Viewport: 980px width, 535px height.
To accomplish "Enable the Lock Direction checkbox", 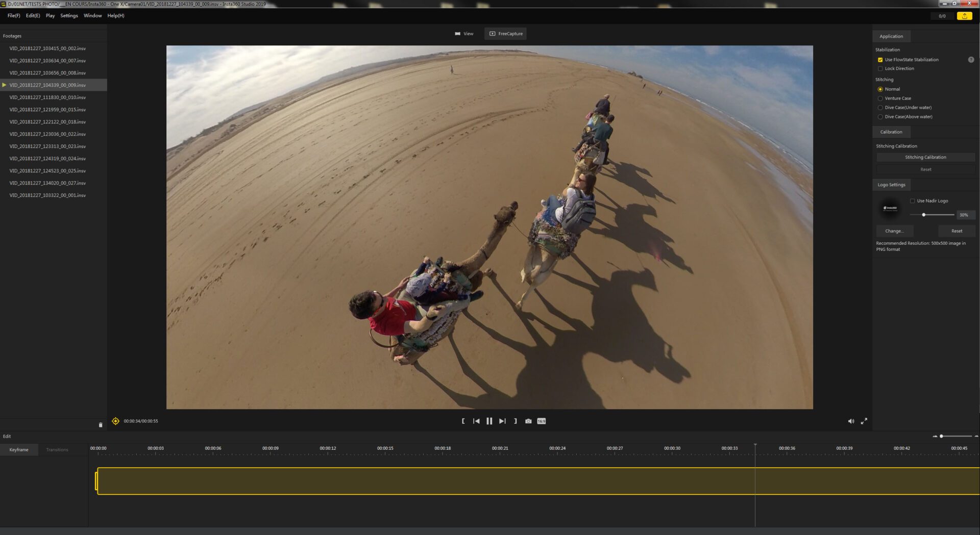I will coord(880,68).
